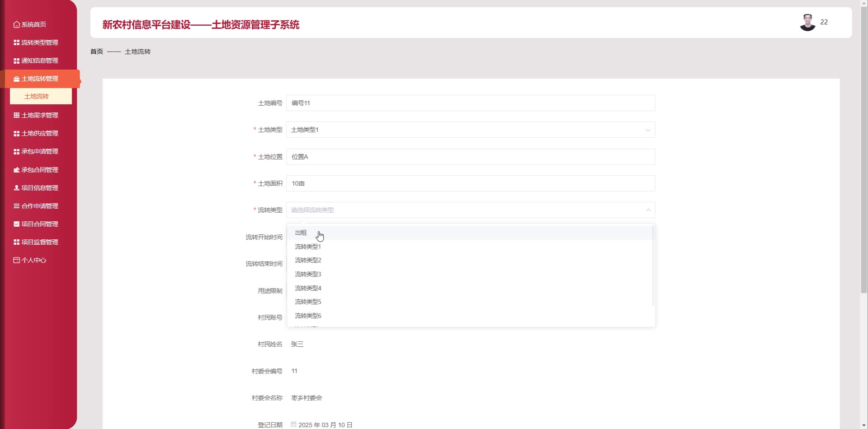The width and height of the screenshot is (868, 429).
Task: Click the page vertical scrollbar
Action: click(x=864, y=149)
